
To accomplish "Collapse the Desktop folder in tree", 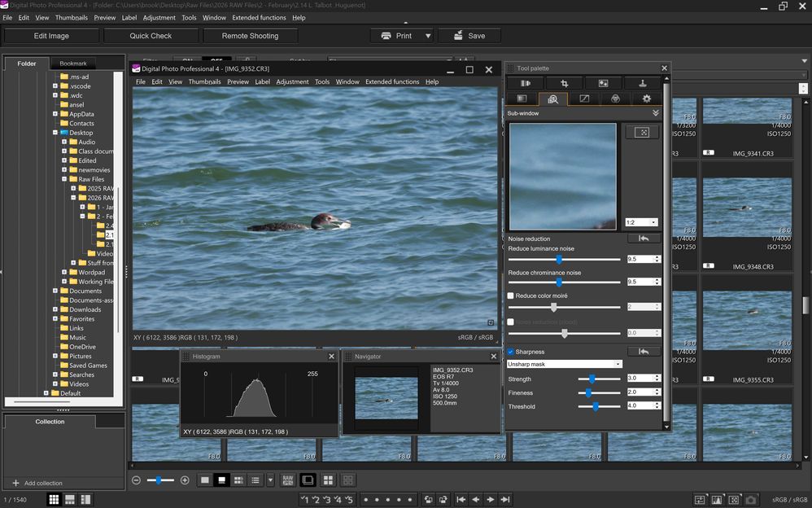I will pos(55,133).
